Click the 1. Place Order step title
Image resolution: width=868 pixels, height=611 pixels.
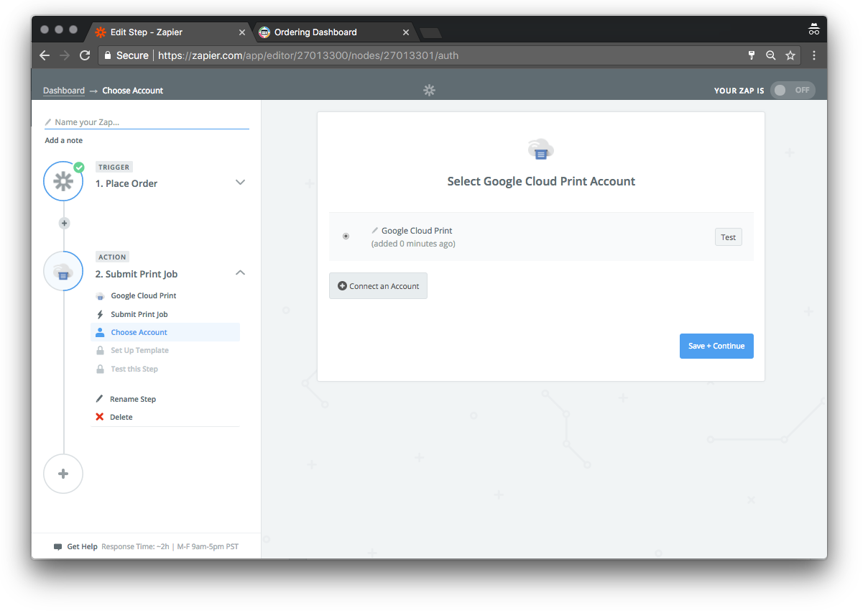(126, 183)
